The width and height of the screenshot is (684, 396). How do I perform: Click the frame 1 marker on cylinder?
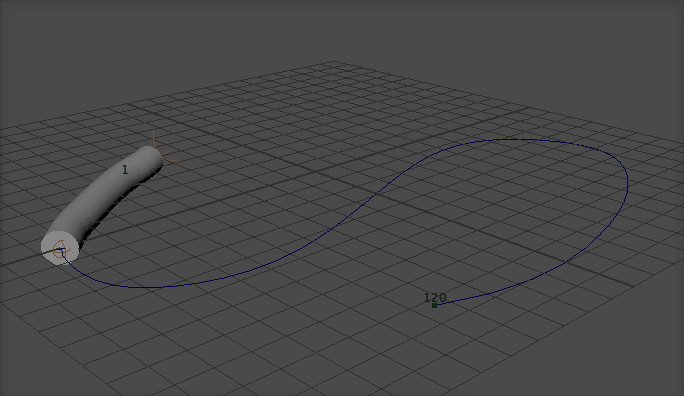(x=125, y=170)
